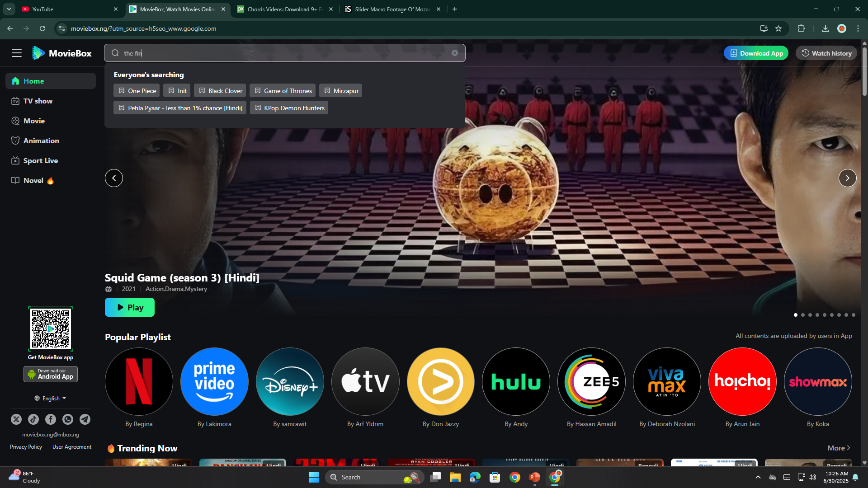868x488 pixels.
Task: Open Windows Start menu
Action: [x=314, y=477]
